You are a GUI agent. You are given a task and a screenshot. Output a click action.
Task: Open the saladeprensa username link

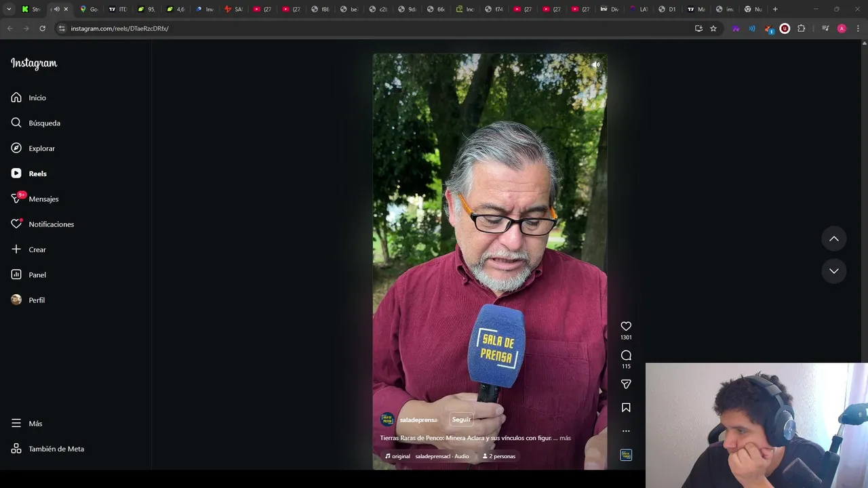(418, 420)
